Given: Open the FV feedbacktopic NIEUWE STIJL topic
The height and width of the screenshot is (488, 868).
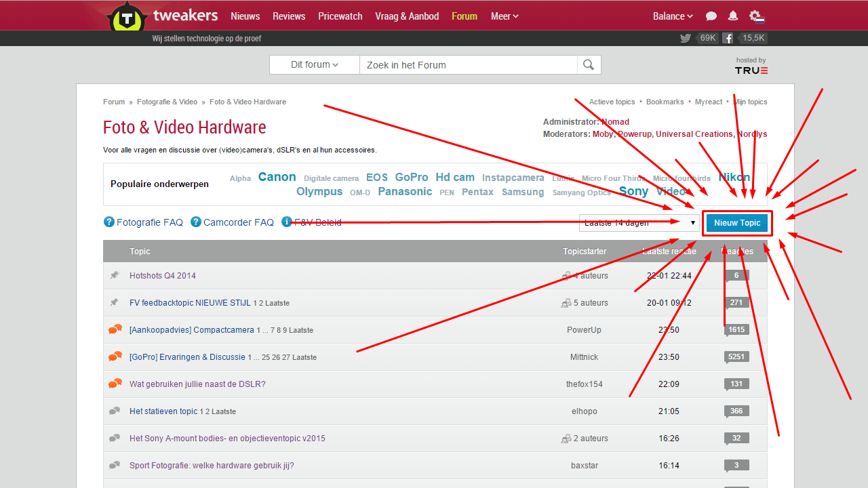Looking at the screenshot, I should [190, 303].
